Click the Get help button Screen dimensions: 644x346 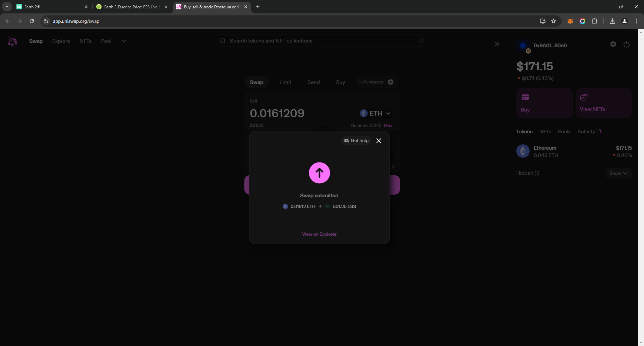coord(356,141)
